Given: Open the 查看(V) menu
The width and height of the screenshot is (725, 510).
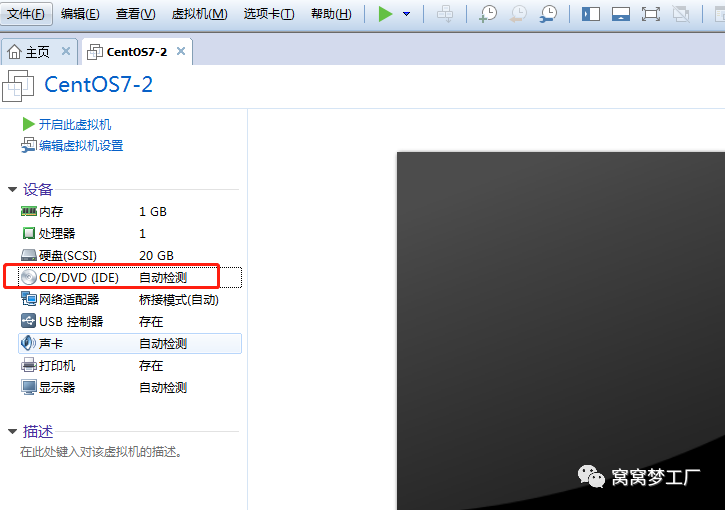Looking at the screenshot, I should pyautogui.click(x=135, y=14).
